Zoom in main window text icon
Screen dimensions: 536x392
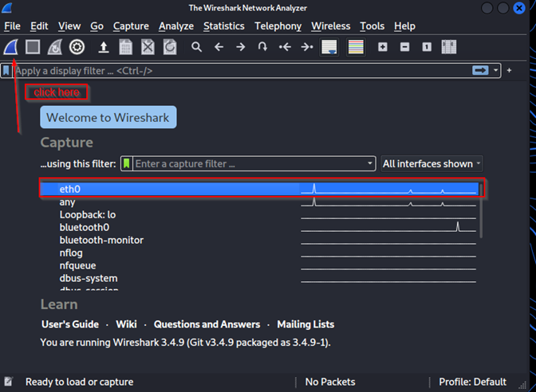[383, 47]
